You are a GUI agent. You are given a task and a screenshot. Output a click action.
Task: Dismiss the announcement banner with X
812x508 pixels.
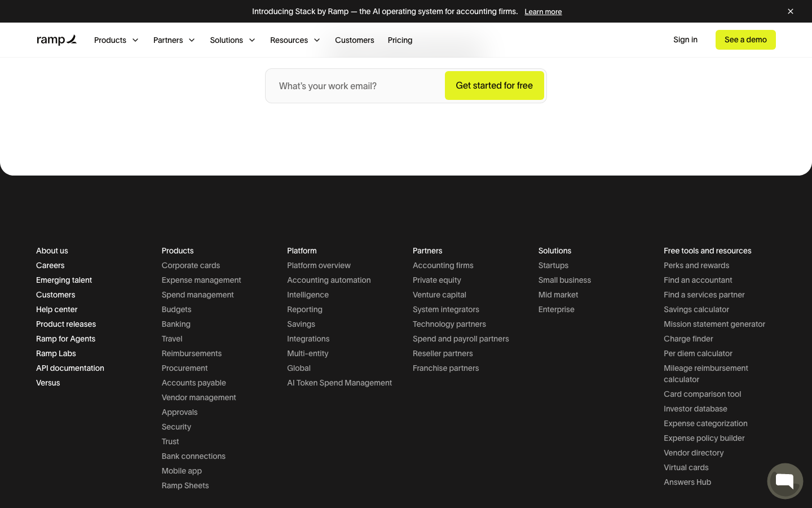pyautogui.click(x=791, y=11)
